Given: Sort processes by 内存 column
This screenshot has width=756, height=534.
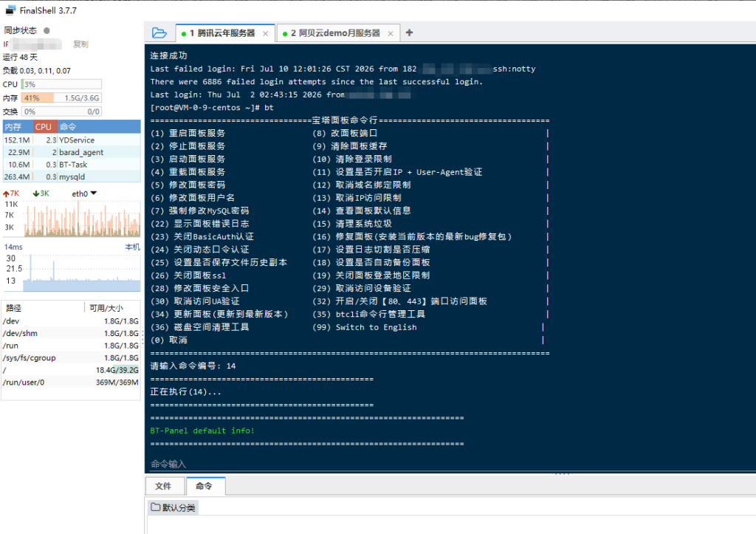Looking at the screenshot, I should coord(18,127).
